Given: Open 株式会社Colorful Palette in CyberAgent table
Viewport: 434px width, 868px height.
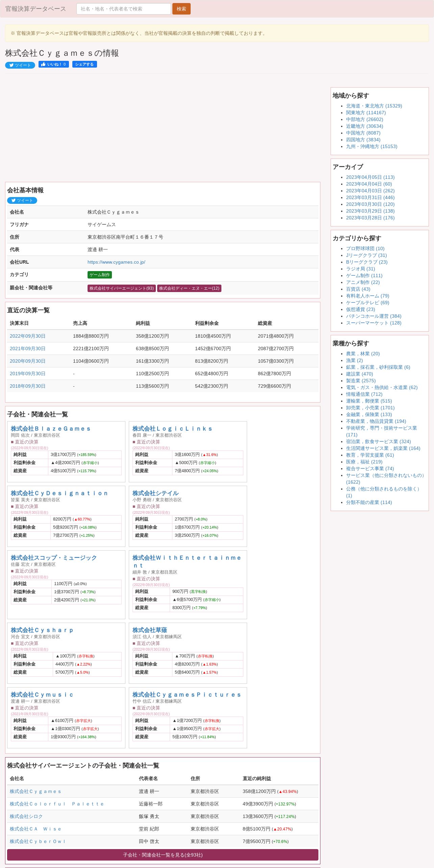Looking at the screenshot, I should click(57, 804).
